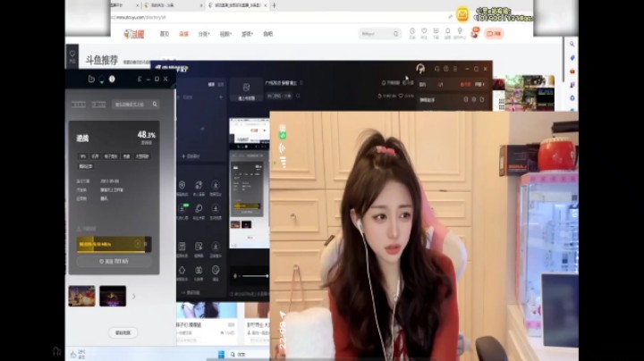This screenshot has height=361, width=644.
Task: Click the first logo icon in game launcher title bar
Action: 91,79
